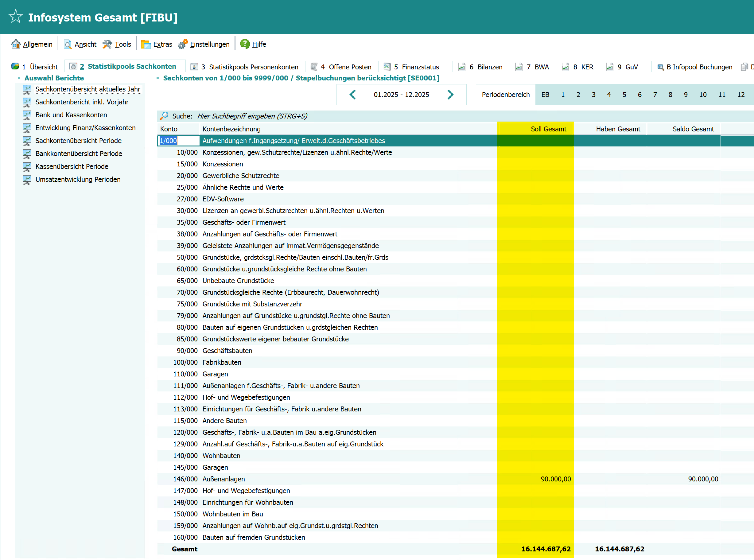Select the Umsatzentwicklung Perioden report
The height and width of the screenshot is (560, 754).
tap(78, 179)
